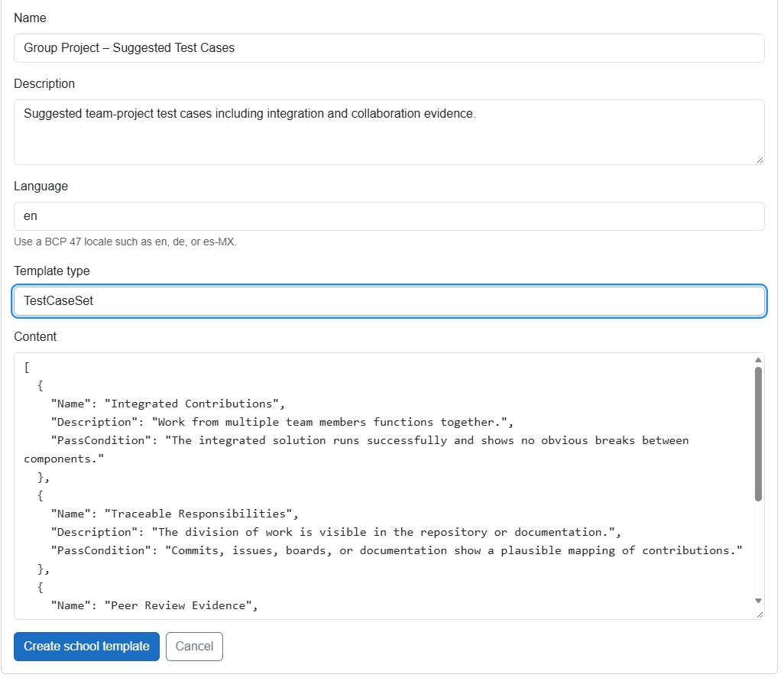
Task: Click the Content label
Action: pyautogui.click(x=35, y=336)
